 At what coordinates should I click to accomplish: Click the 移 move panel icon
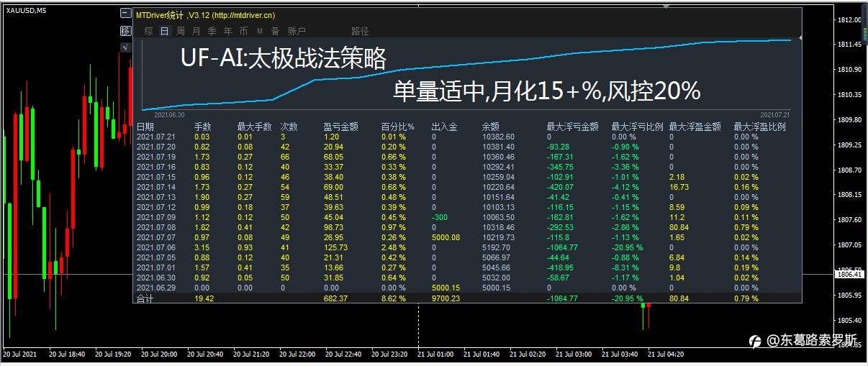point(125,30)
